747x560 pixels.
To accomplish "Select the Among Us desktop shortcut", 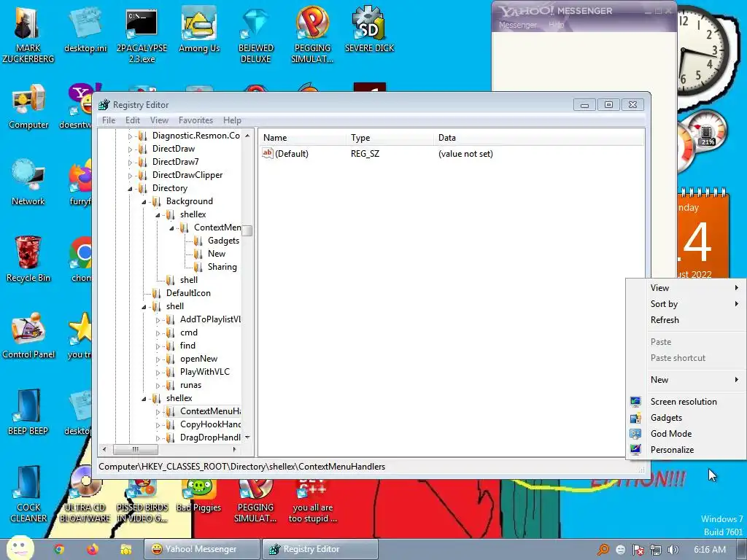I will coord(199,29).
